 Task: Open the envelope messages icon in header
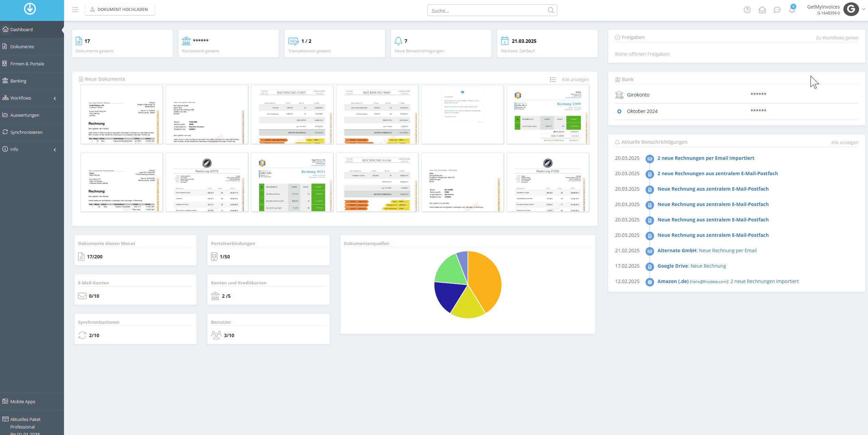(x=762, y=10)
